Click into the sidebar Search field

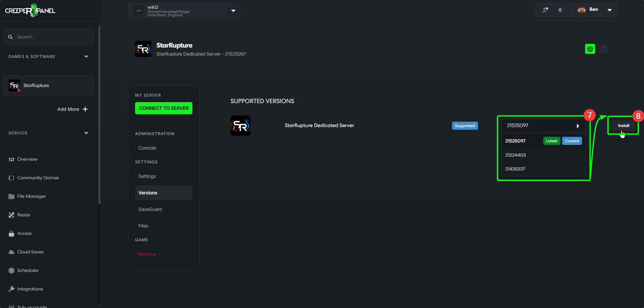[51, 37]
